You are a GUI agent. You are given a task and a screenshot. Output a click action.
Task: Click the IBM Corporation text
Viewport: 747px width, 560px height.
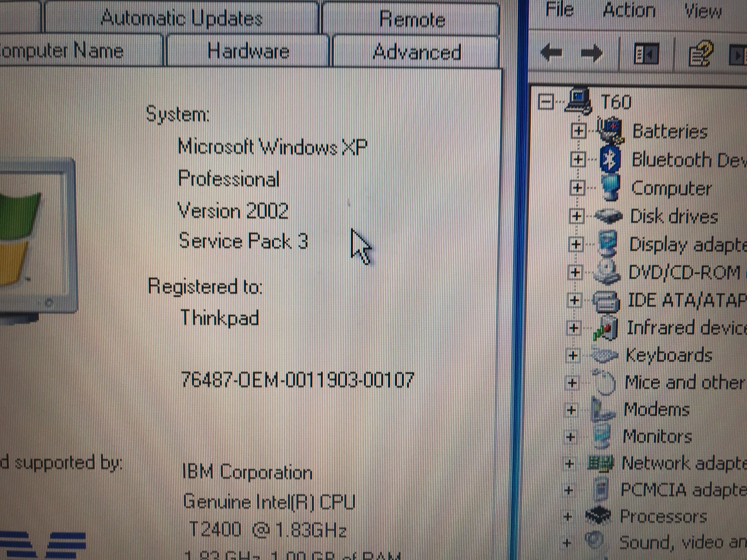pyautogui.click(x=247, y=472)
